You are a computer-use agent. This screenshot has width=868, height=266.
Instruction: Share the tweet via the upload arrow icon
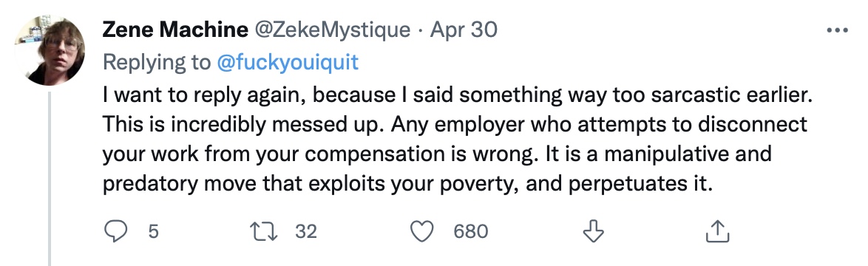click(717, 231)
